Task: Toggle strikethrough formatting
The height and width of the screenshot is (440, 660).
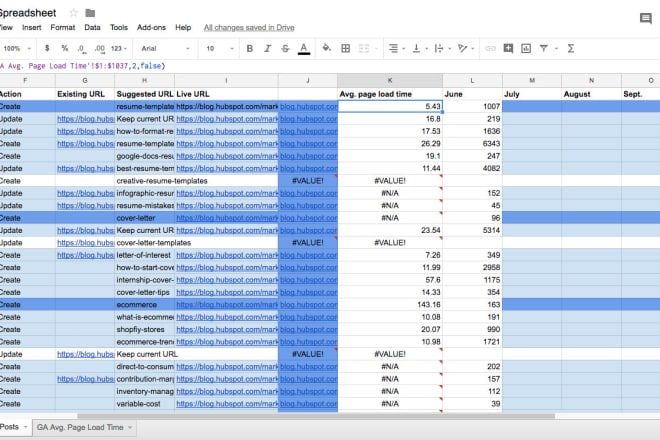Action: (x=285, y=48)
